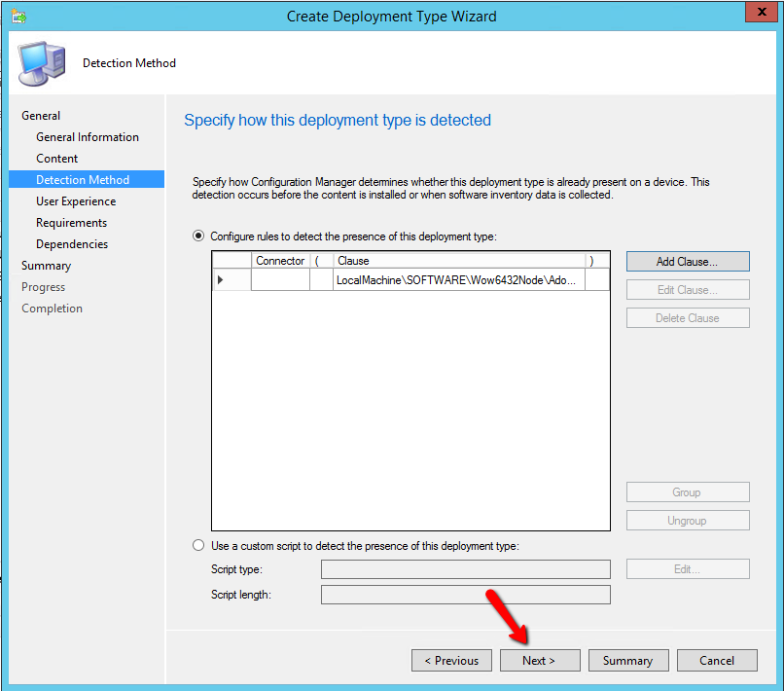Screen dimensions: 784x691
Task: Navigate to the Dependencies step
Action: [72, 244]
